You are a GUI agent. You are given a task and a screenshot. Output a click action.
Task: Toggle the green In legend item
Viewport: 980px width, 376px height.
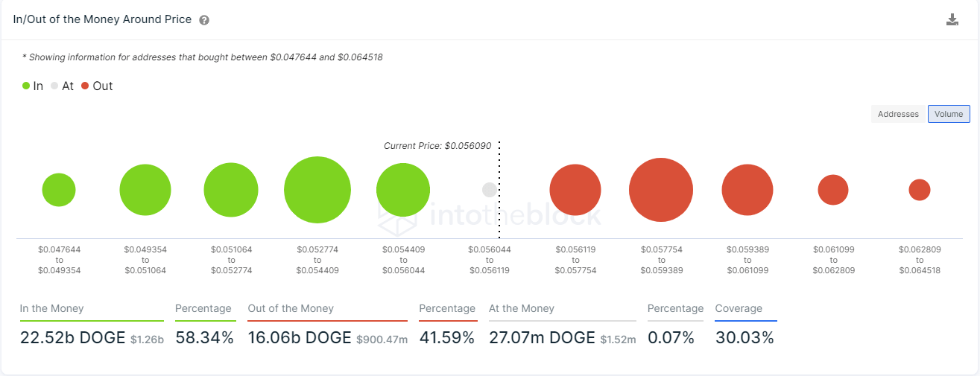tap(33, 86)
